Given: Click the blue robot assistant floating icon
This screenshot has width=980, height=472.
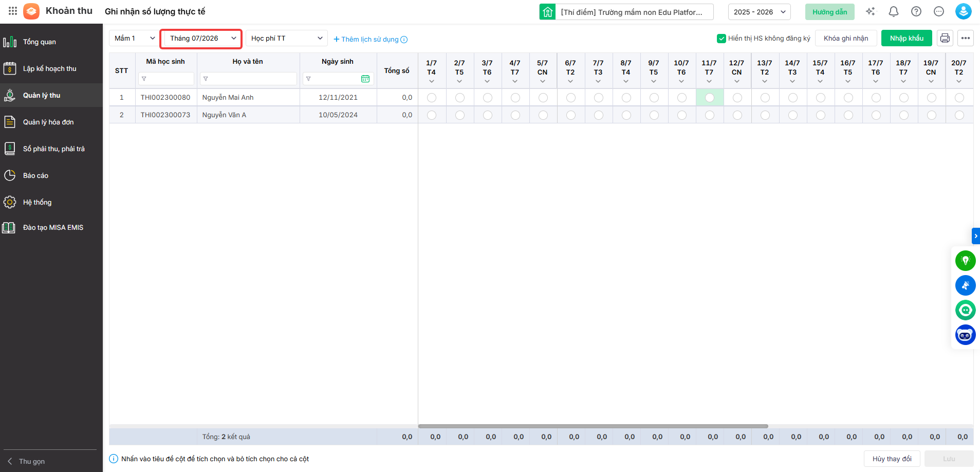Looking at the screenshot, I should point(966,335).
